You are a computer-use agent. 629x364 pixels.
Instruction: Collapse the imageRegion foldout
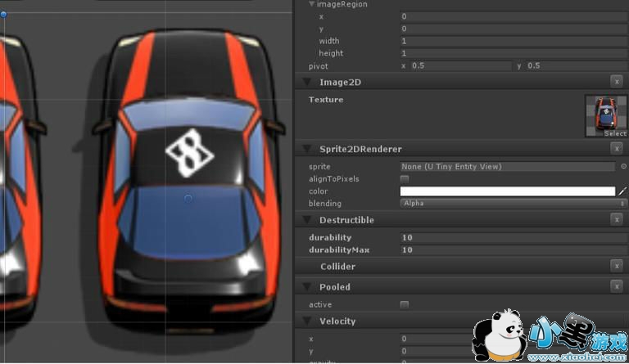311,4
